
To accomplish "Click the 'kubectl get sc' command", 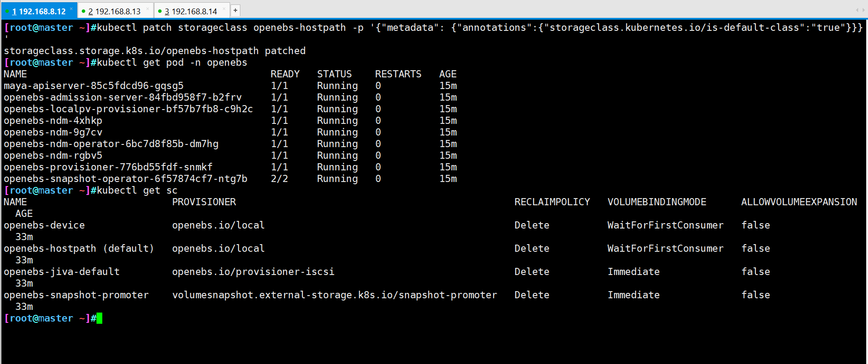I will pos(137,190).
